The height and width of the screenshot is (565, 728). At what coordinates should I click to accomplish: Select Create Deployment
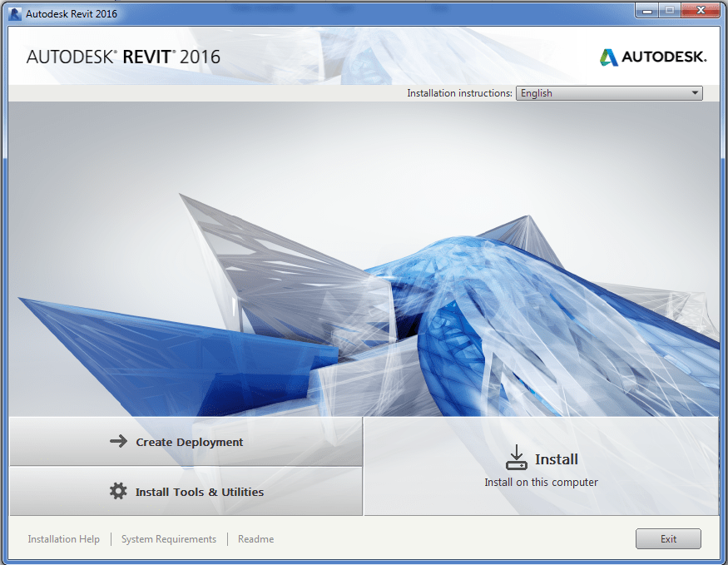(186, 442)
